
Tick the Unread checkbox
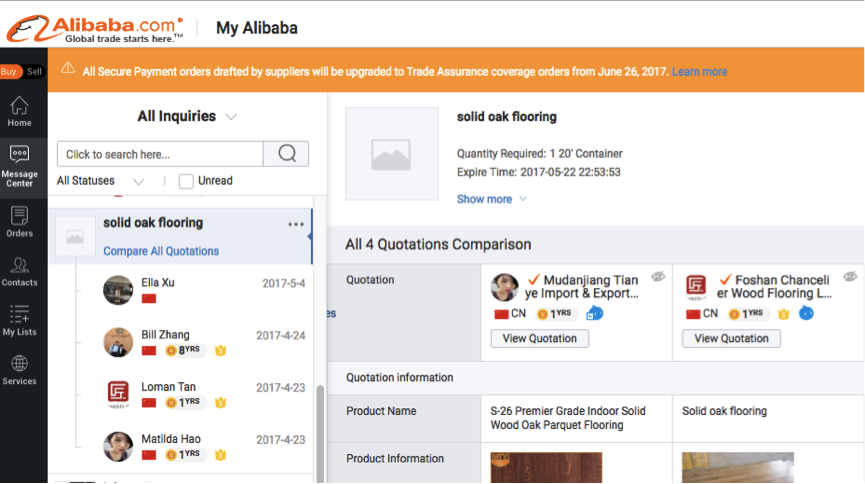click(186, 181)
